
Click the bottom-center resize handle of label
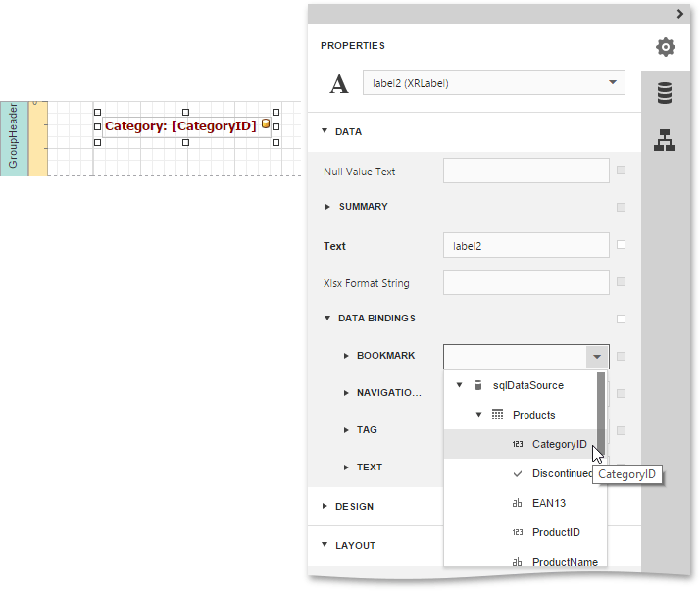pyautogui.click(x=185, y=142)
